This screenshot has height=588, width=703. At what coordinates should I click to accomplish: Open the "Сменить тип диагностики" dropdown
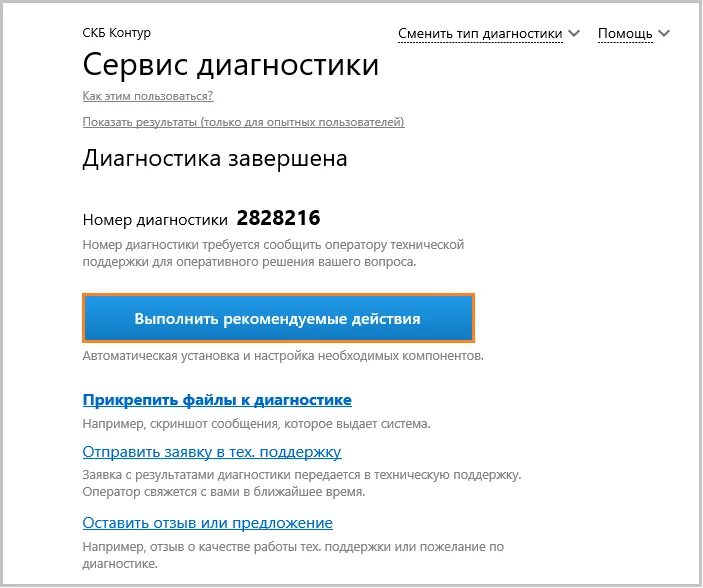point(480,34)
